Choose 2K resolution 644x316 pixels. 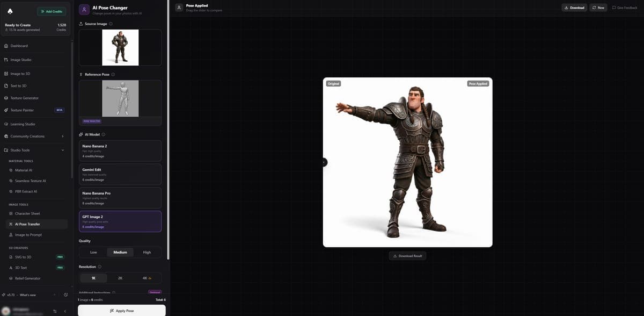click(120, 278)
